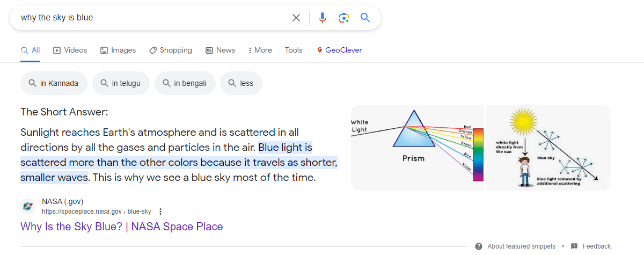Switch to the Images tab
Viewport: 644px width, 255px height.
(118, 50)
